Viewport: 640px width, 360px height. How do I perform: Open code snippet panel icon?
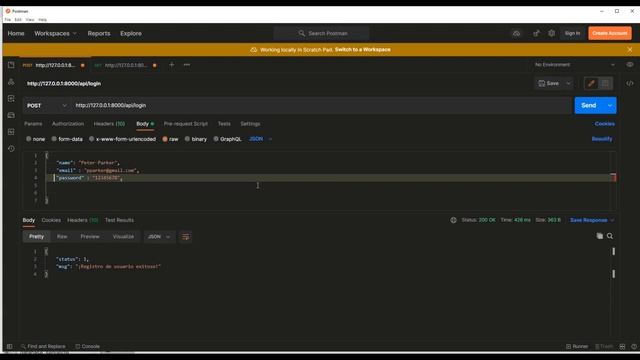(x=630, y=83)
